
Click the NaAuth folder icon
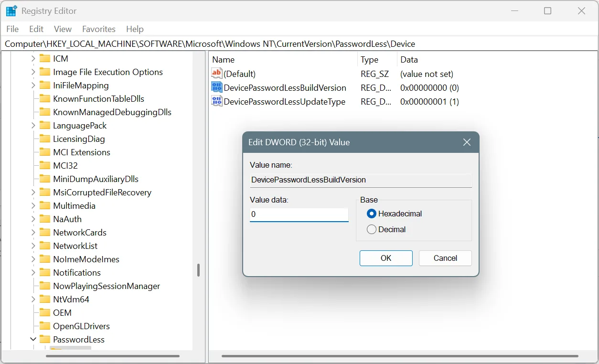(x=45, y=219)
